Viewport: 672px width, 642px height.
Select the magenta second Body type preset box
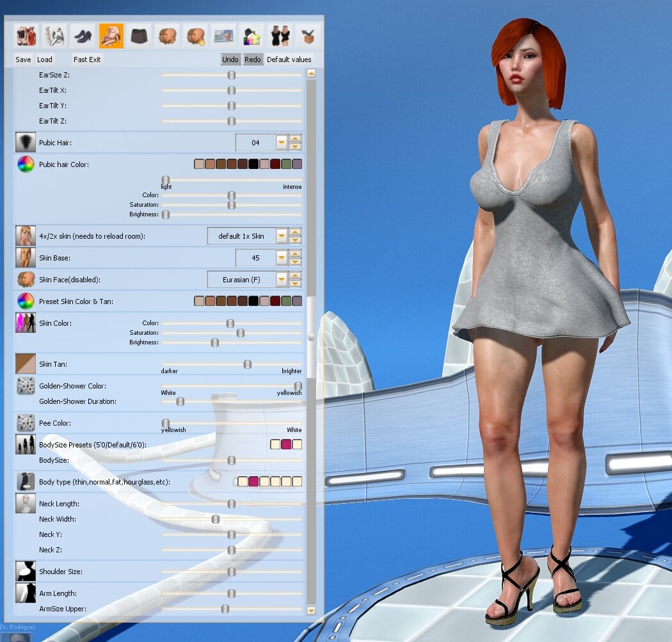tap(253, 481)
